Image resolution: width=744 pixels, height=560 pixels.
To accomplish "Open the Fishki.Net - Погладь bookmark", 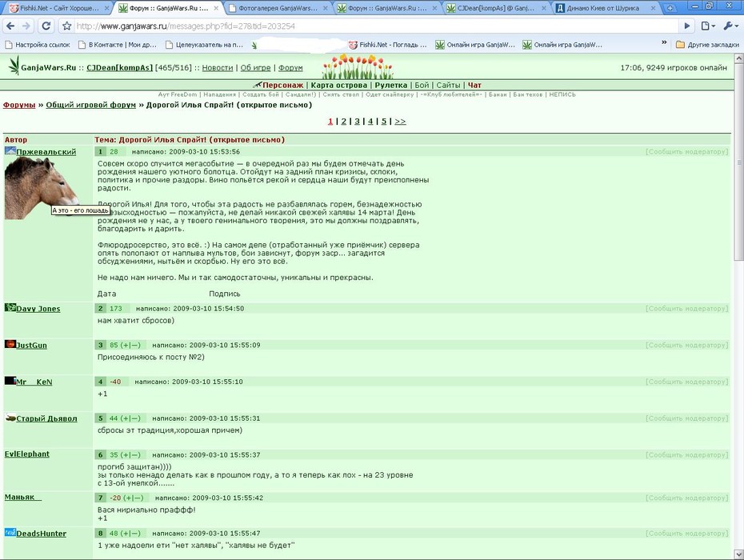I will (x=387, y=45).
